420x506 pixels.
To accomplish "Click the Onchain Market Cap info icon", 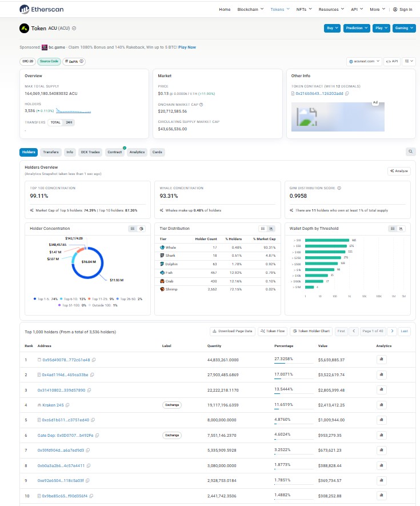I will click(201, 105).
